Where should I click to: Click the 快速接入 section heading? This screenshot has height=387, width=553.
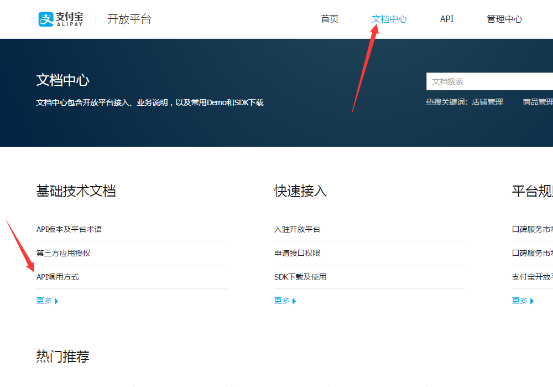tap(300, 191)
